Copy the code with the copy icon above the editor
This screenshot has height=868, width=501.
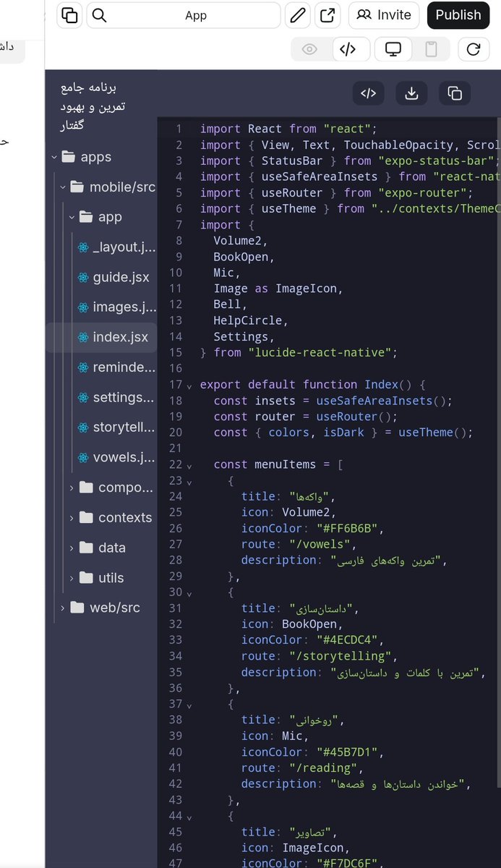coord(455,93)
